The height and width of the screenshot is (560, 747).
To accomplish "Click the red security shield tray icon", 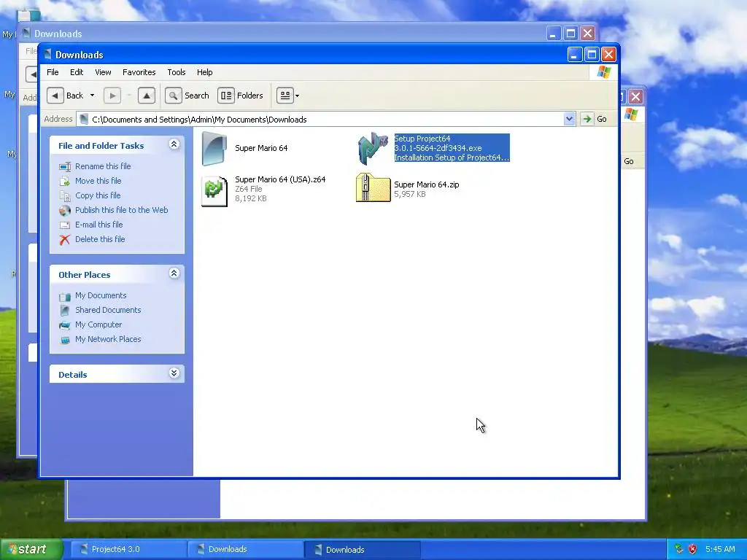I will click(693, 550).
